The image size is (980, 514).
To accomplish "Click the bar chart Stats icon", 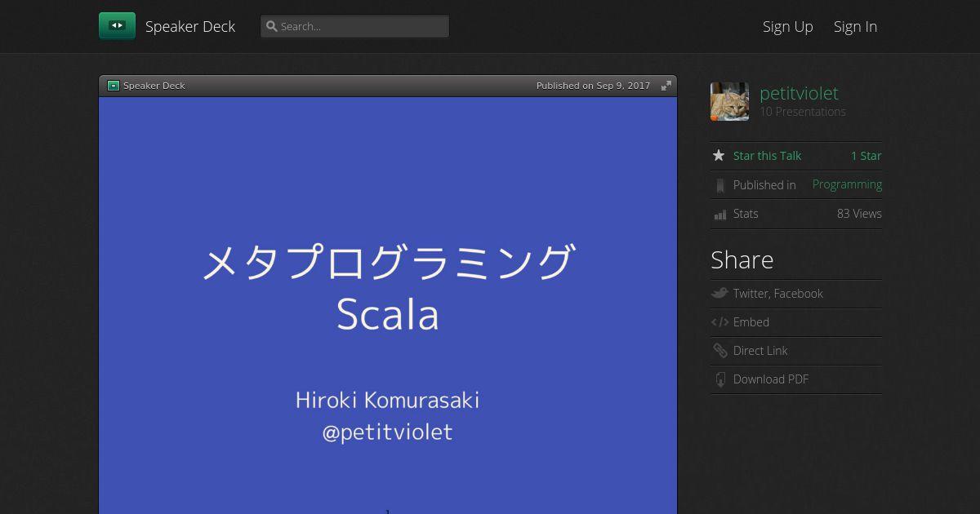I will pyautogui.click(x=719, y=215).
